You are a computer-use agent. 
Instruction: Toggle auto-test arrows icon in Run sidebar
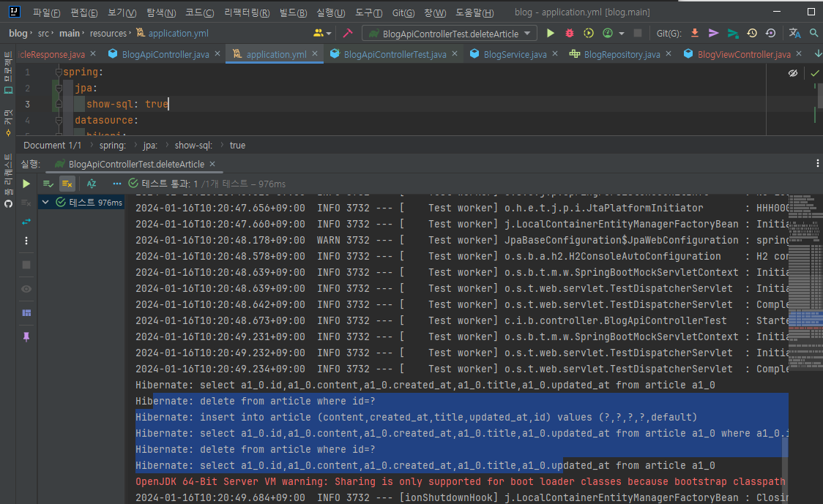click(x=26, y=222)
